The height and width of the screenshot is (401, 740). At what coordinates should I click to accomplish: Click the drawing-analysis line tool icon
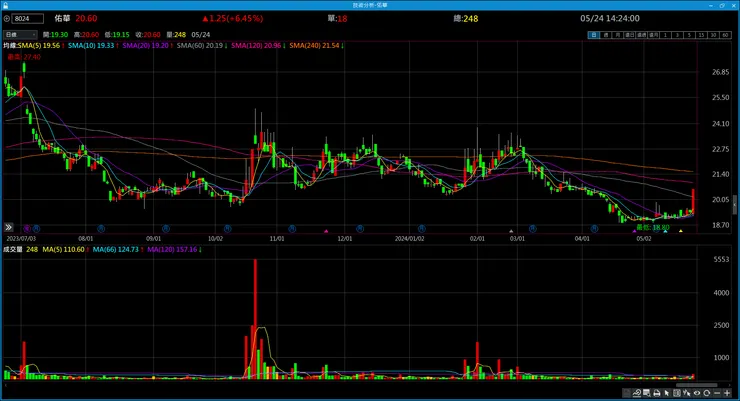click(637, 393)
